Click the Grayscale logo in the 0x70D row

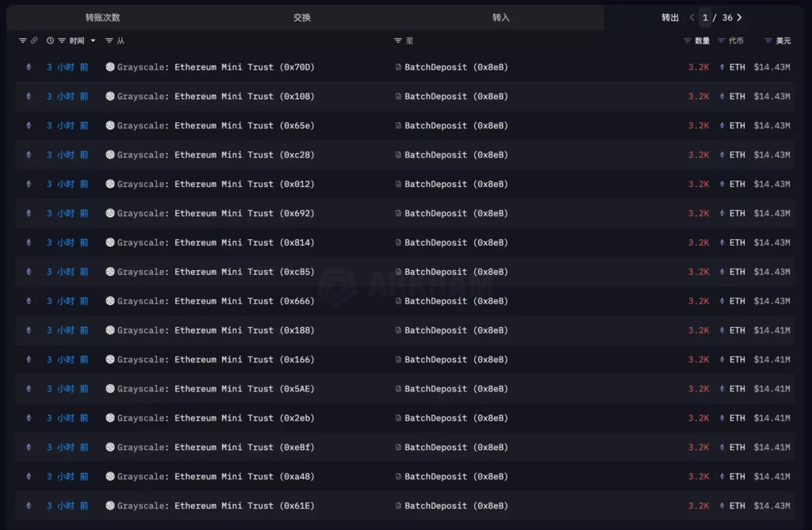(110, 67)
